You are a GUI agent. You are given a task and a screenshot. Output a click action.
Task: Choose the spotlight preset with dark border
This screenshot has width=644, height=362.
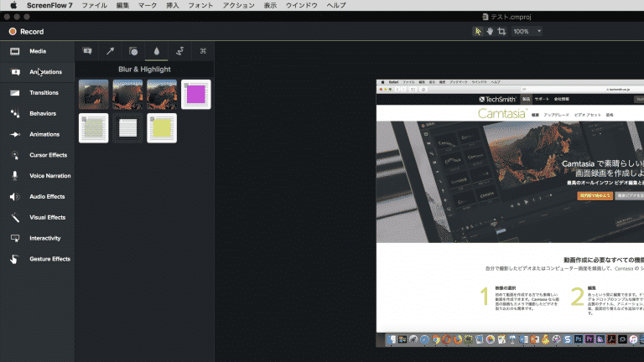[127, 128]
